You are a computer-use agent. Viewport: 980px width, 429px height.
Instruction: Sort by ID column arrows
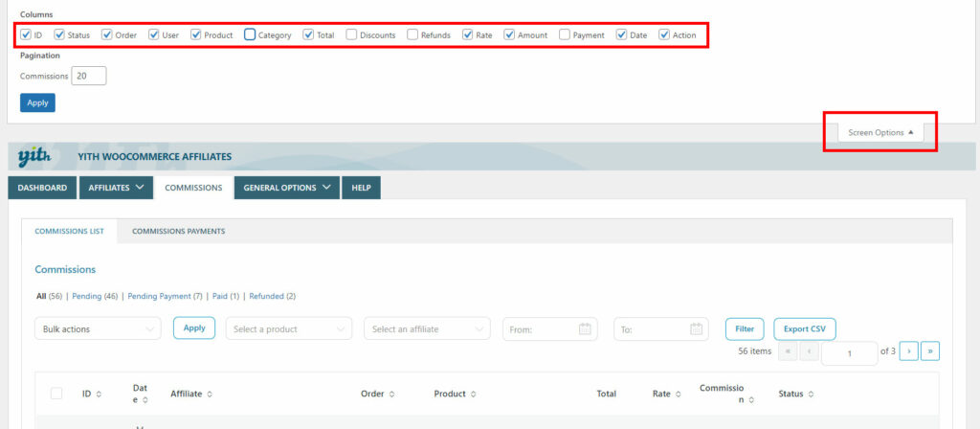tap(99, 395)
